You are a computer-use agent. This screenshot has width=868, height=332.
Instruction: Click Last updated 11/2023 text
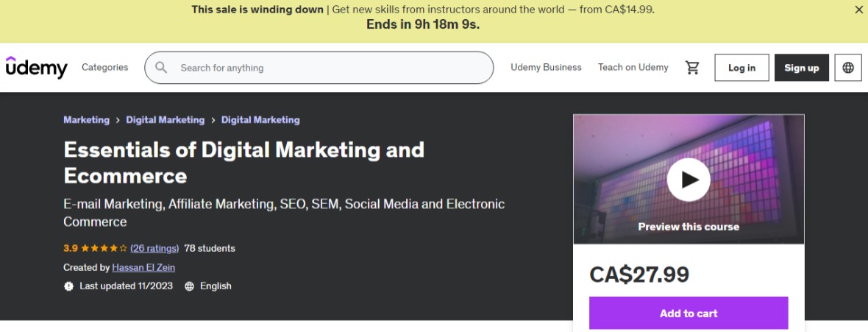pyautogui.click(x=127, y=286)
